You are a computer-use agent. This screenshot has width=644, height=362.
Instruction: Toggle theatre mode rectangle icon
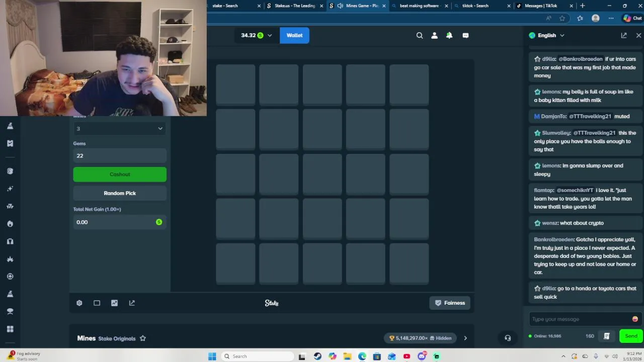97,303
